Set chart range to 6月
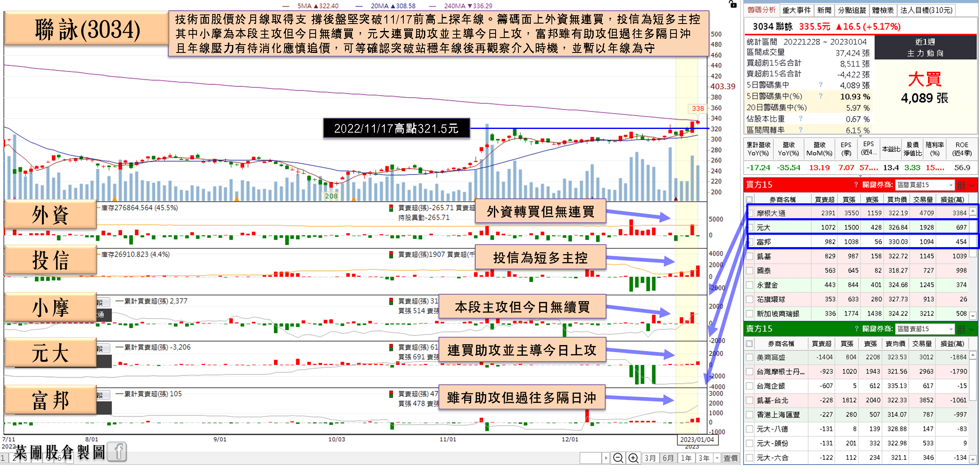The height and width of the screenshot is (474, 980). tap(668, 458)
